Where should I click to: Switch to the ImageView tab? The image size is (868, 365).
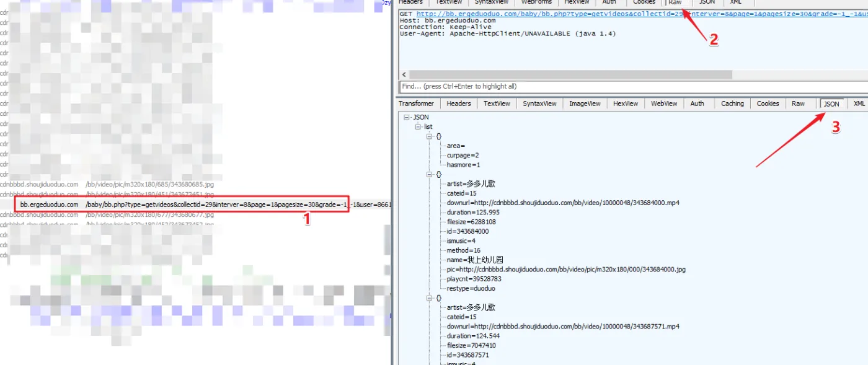click(x=585, y=103)
